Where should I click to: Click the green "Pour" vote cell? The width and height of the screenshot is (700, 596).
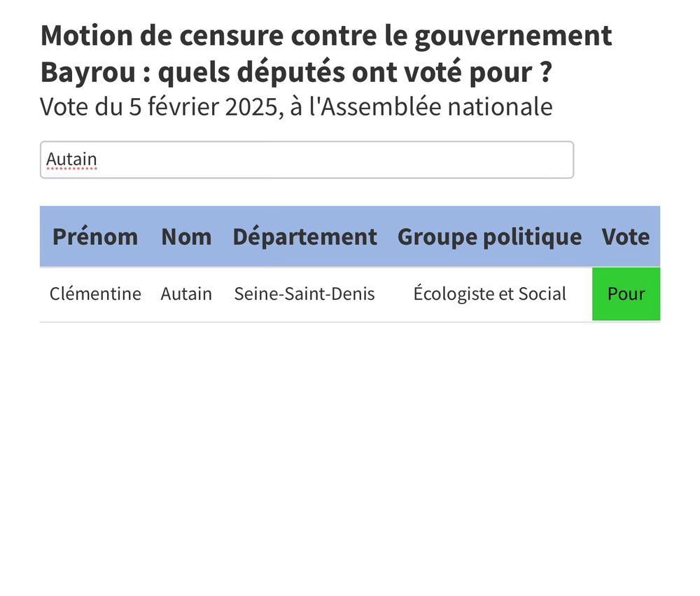tap(626, 293)
